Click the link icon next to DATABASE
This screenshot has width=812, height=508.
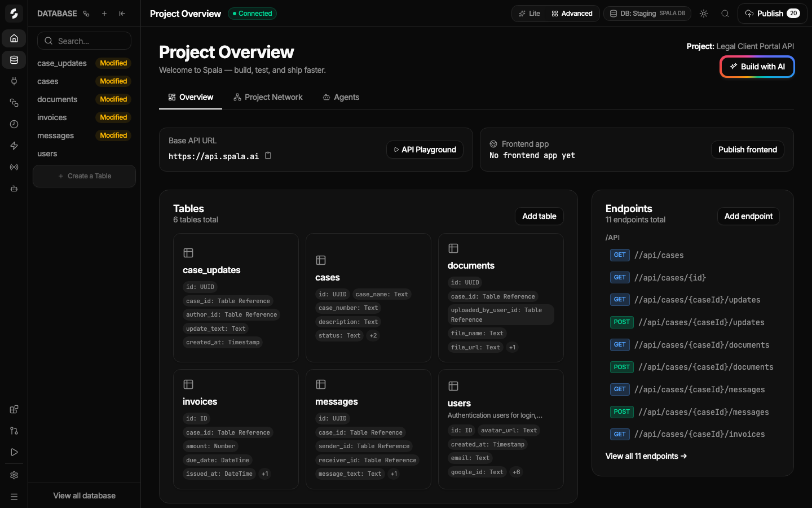86,14
